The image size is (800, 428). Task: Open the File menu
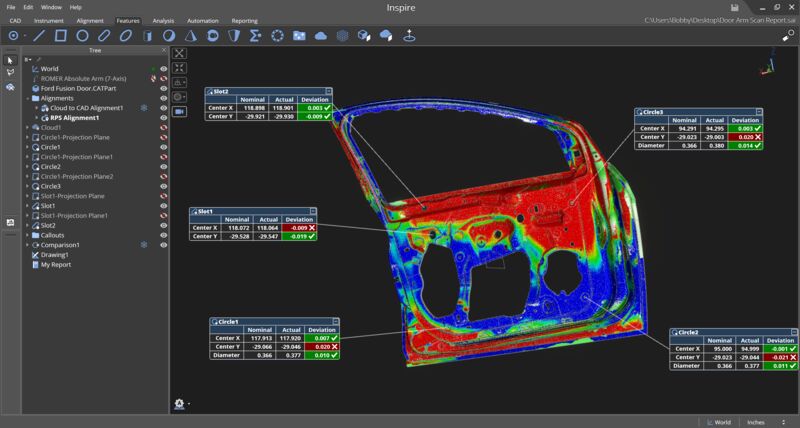coord(11,8)
